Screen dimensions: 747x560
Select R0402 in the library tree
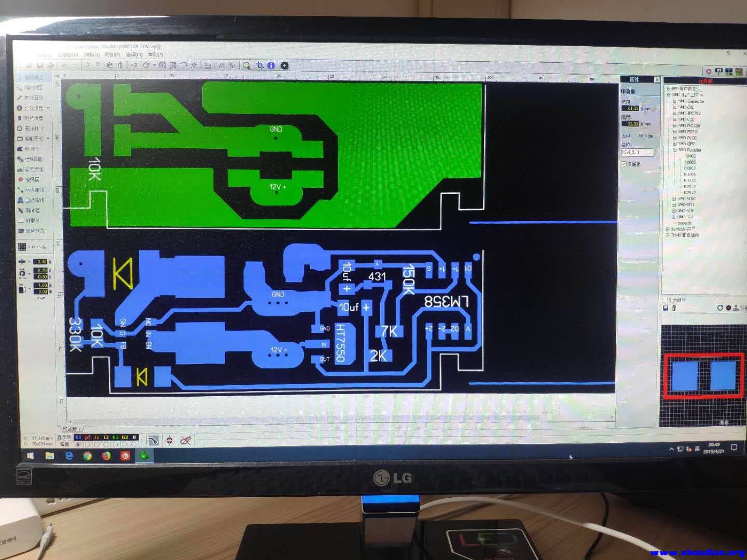[690, 156]
